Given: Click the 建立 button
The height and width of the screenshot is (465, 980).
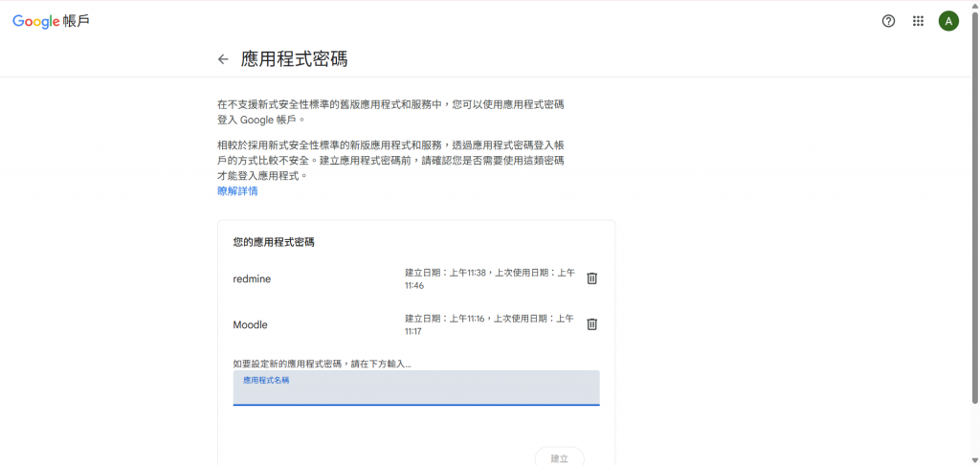Looking at the screenshot, I should coord(559,457).
